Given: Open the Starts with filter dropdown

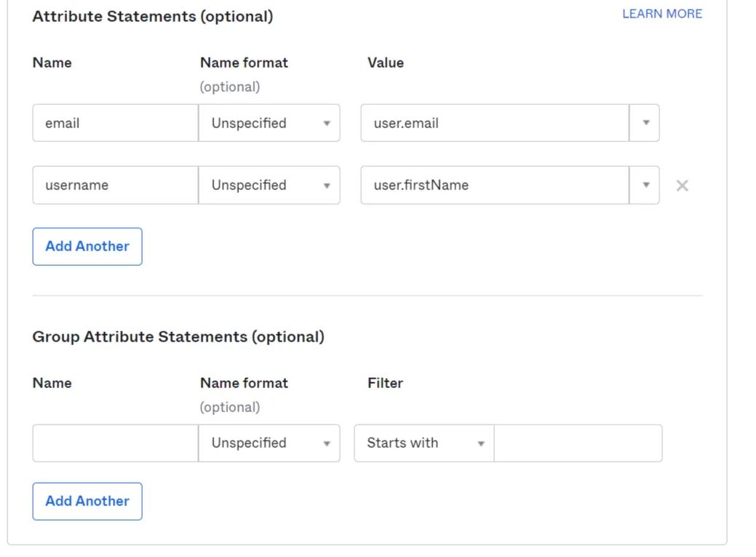Looking at the screenshot, I should tap(424, 443).
